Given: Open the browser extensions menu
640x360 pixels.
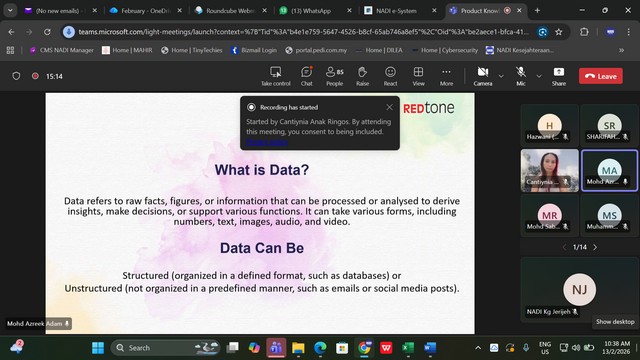Looking at the screenshot, I should 584,32.
